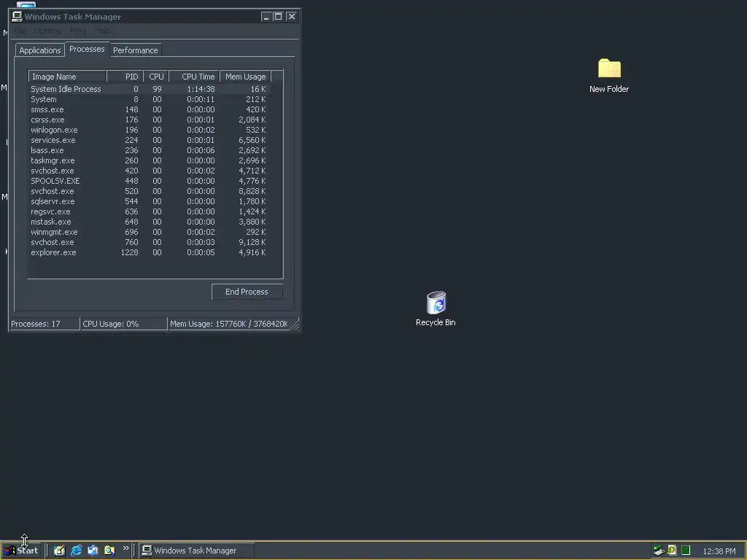Click the yellow magnifier tray icon

point(672,550)
